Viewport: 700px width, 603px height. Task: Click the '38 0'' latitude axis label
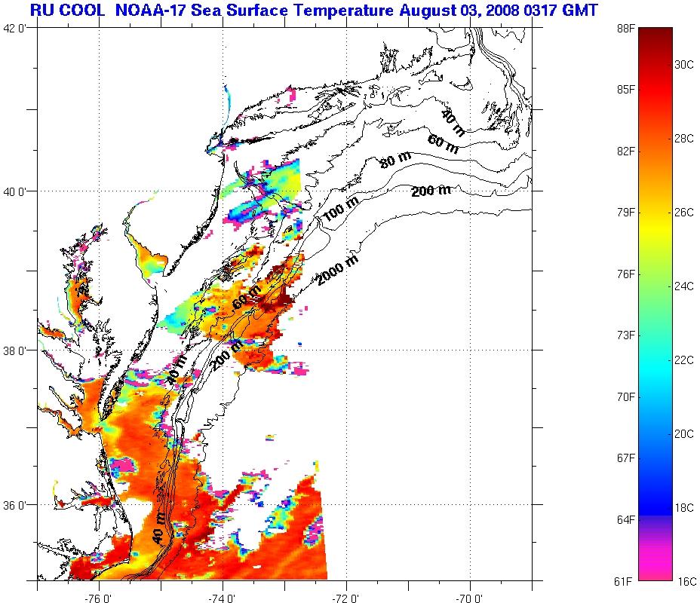point(15,351)
